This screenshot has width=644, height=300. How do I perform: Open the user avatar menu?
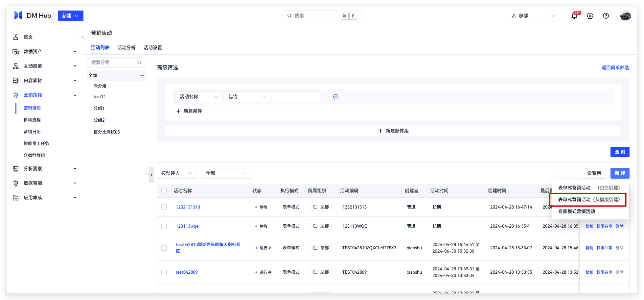625,16
